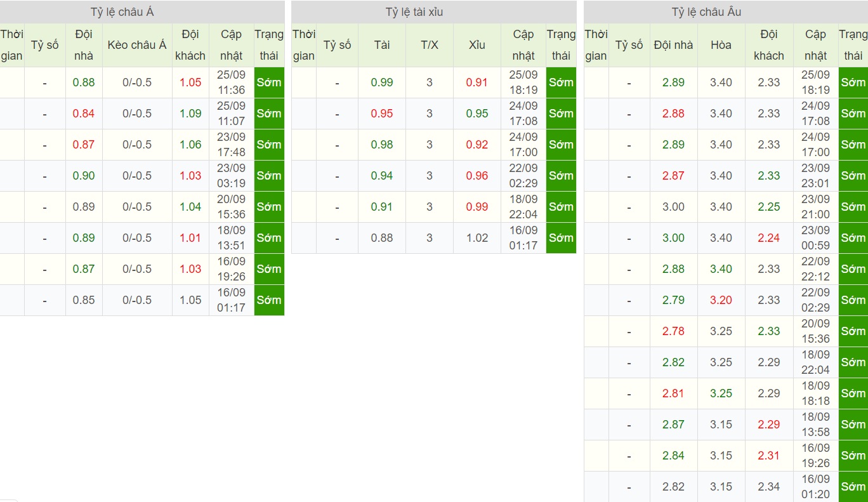Click update time "22/09 22:12"
Image resolution: width=868 pixels, height=502 pixels.
click(x=815, y=269)
